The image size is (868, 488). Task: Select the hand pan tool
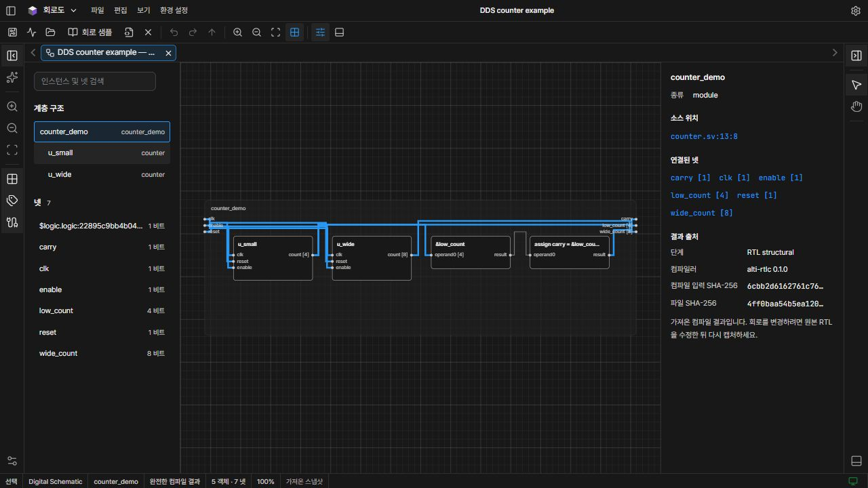(x=856, y=106)
